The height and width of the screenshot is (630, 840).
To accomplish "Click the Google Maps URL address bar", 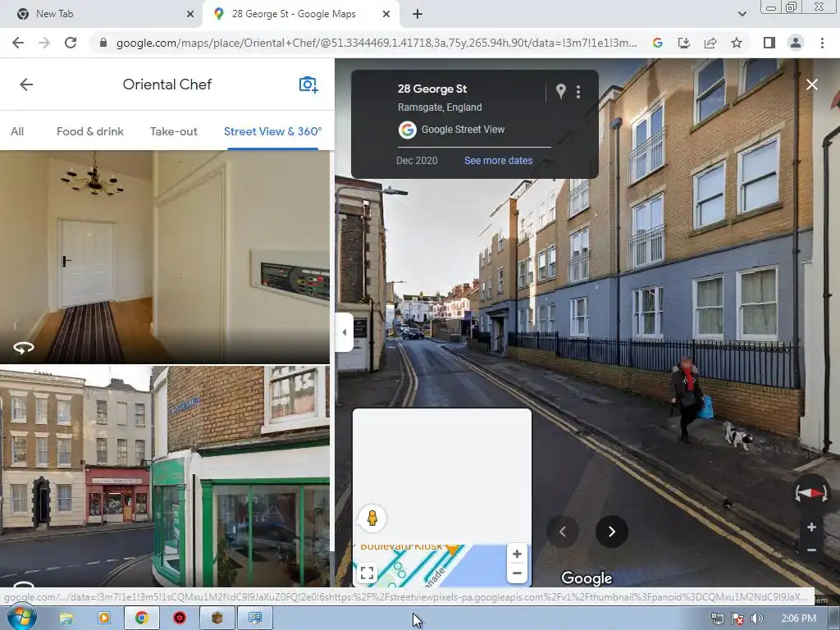I will [377, 43].
